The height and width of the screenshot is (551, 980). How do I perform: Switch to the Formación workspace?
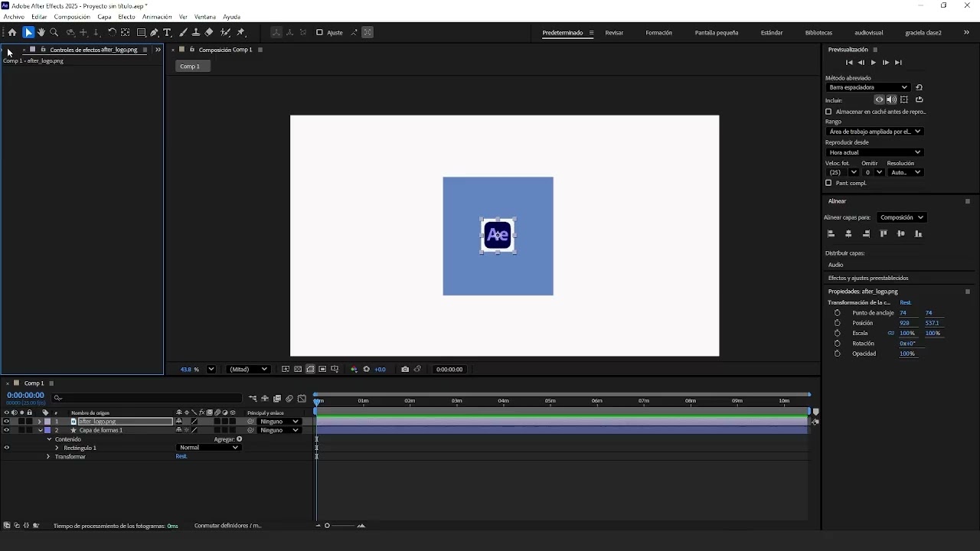pyautogui.click(x=658, y=33)
